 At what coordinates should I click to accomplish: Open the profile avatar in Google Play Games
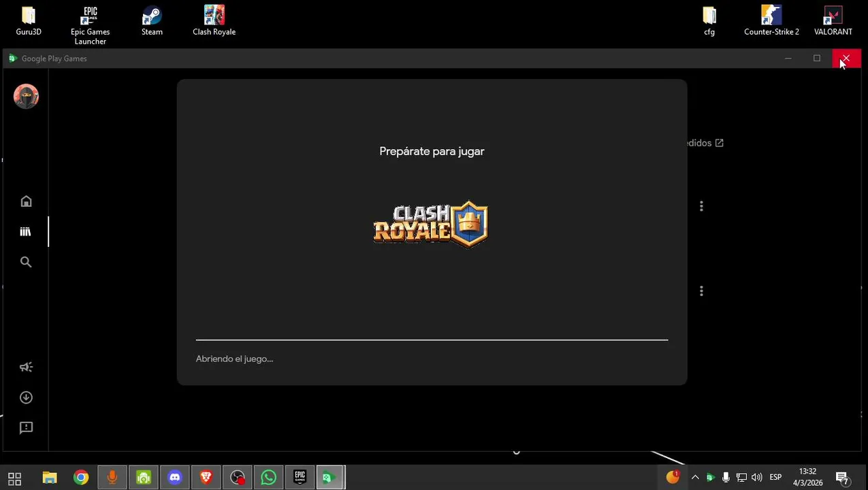(x=26, y=96)
